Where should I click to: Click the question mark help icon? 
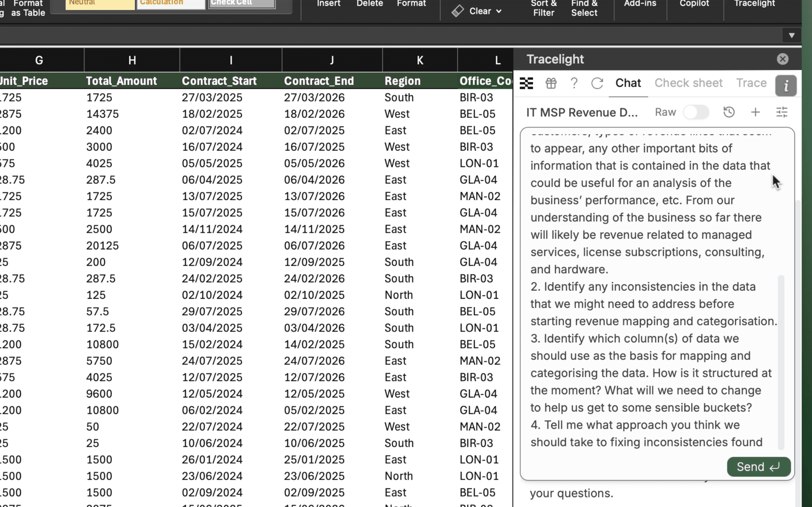tap(574, 83)
